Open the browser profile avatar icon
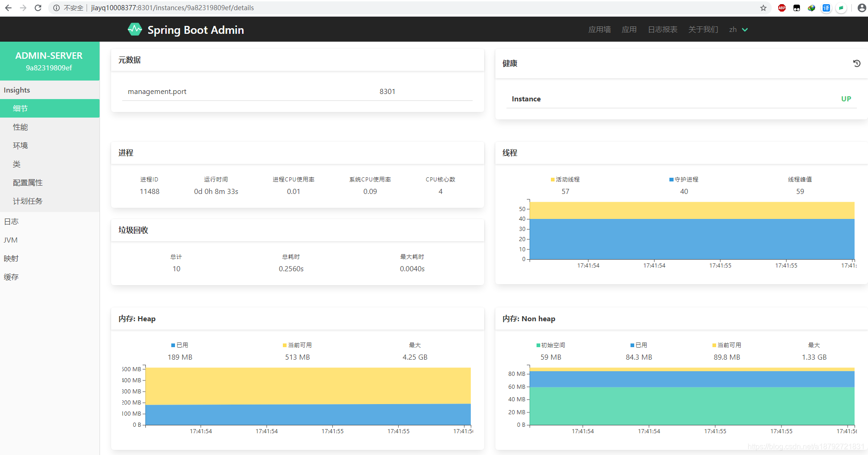Screen dimensions: 868x455 [x=862, y=8]
